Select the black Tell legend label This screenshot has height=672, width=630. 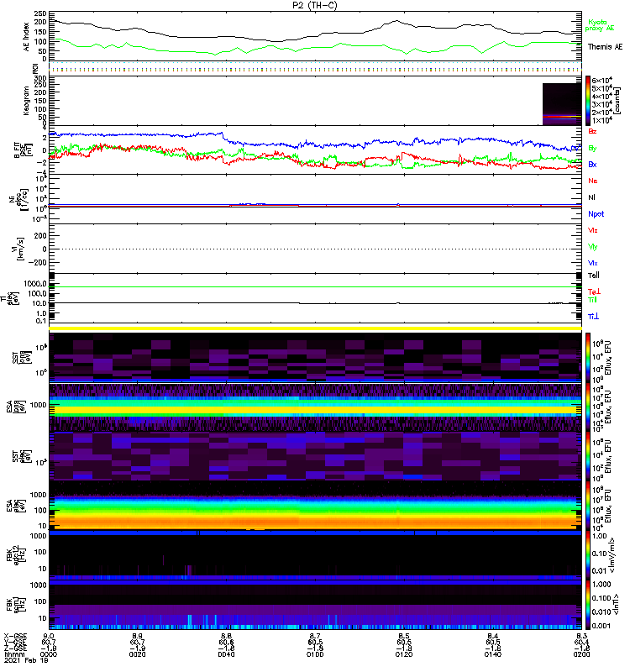593,276
